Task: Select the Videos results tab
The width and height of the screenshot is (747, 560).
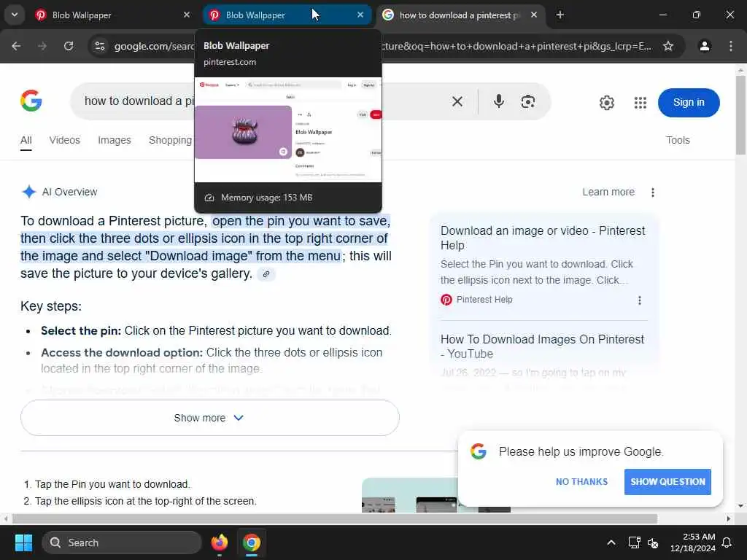Action: (64, 140)
